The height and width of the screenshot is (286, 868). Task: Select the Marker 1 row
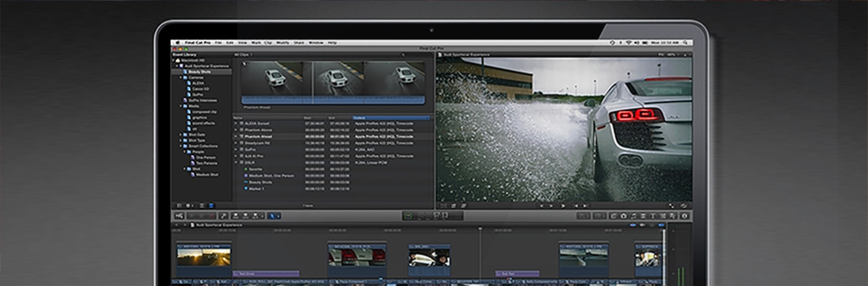333,189
